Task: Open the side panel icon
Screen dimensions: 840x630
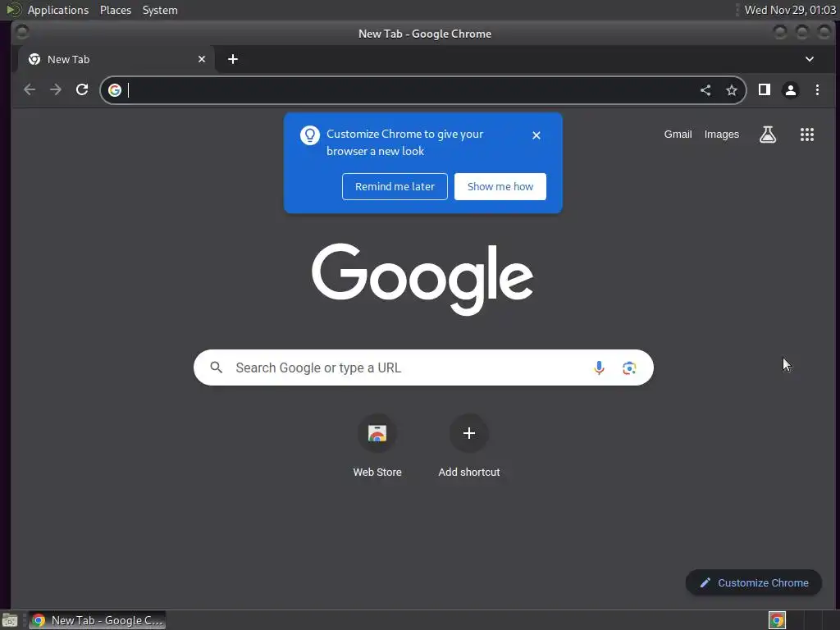Action: click(765, 89)
